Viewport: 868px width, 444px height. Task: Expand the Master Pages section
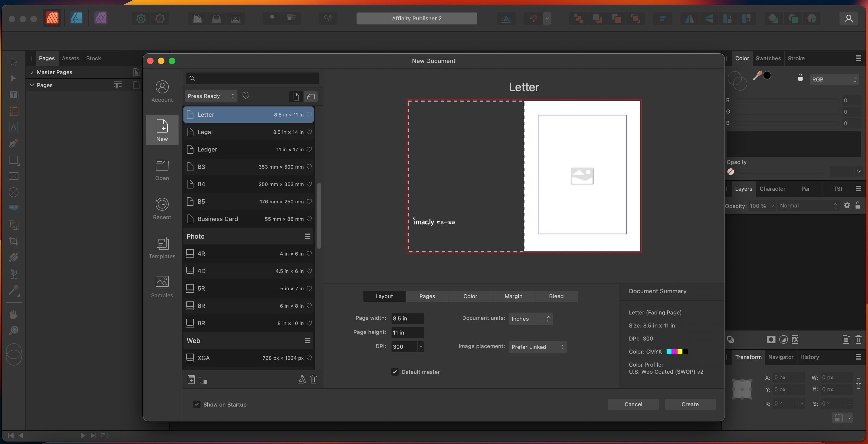pyautogui.click(x=32, y=72)
